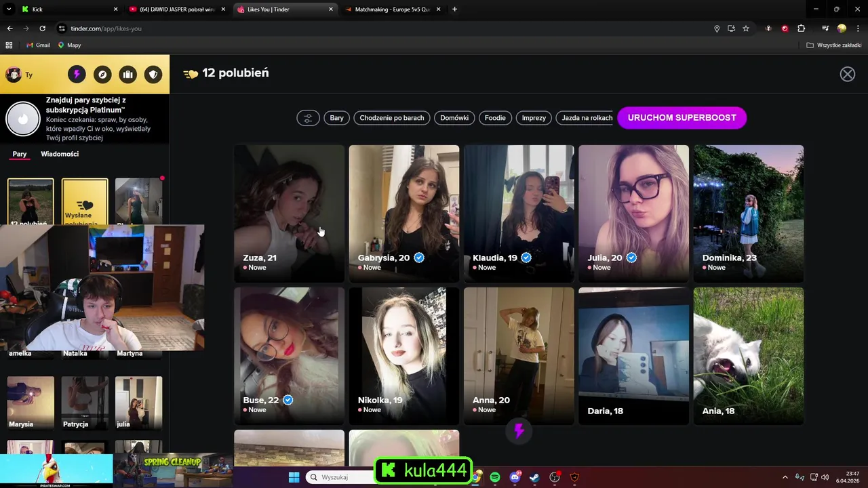Open the 12 polubień match tile

[31, 202]
